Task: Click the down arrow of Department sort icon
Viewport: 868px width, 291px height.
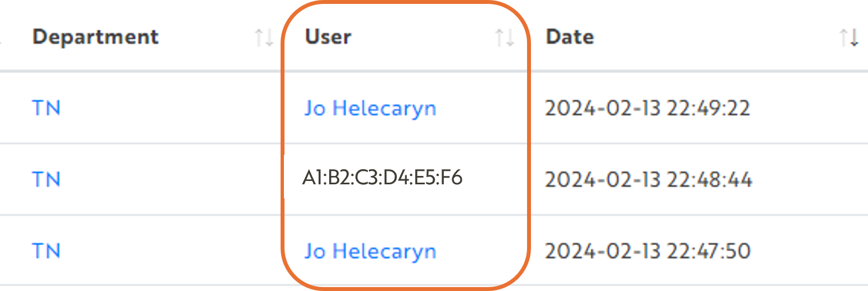Action: 268,38
